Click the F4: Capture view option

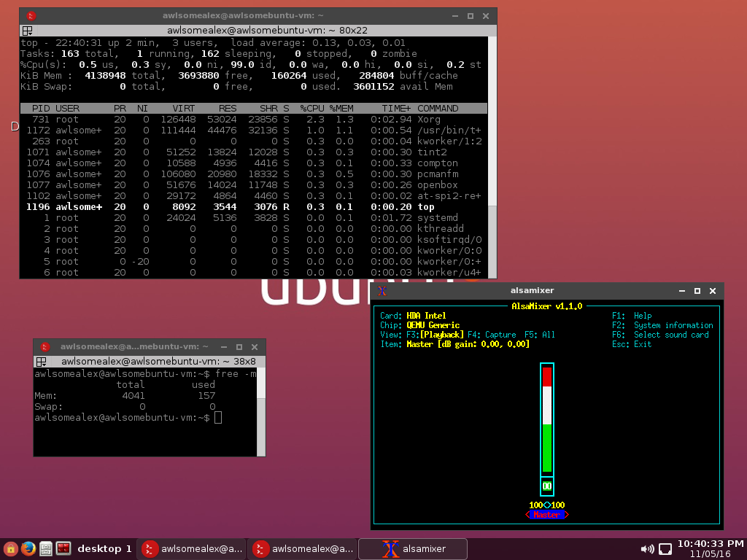(492, 335)
